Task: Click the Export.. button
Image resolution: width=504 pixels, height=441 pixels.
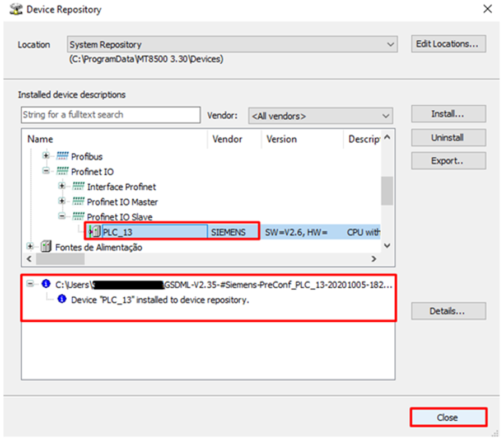Action: click(x=448, y=161)
